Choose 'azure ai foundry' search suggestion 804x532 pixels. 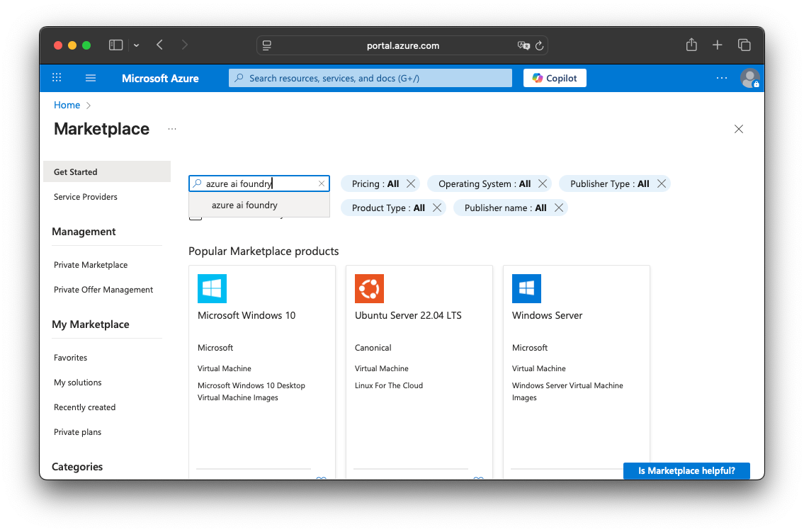259,205
